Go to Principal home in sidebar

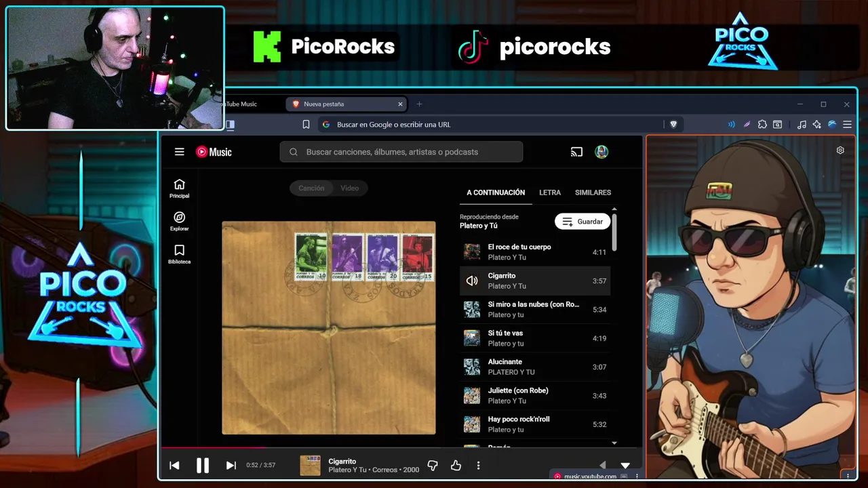coord(179,188)
